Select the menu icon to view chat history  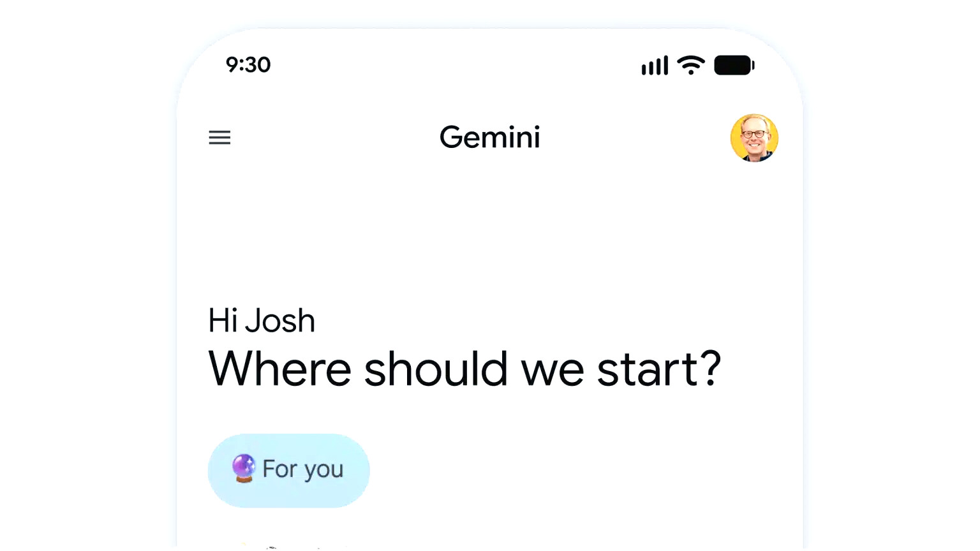(219, 138)
